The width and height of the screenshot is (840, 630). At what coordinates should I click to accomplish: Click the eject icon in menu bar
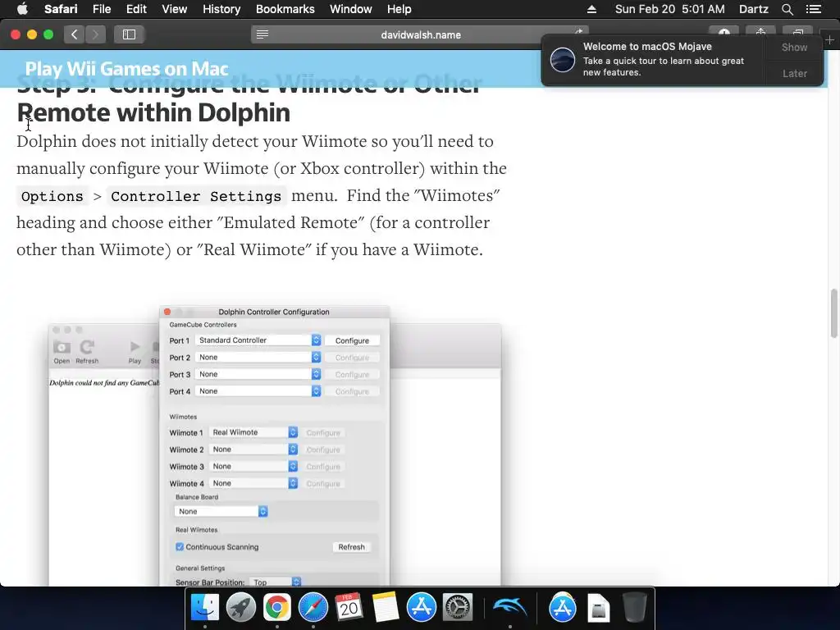591,9
